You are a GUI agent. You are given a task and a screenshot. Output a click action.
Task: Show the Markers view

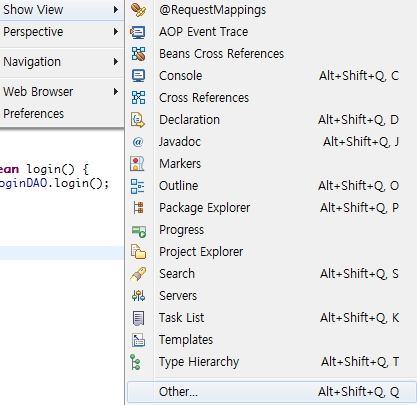coord(272,164)
